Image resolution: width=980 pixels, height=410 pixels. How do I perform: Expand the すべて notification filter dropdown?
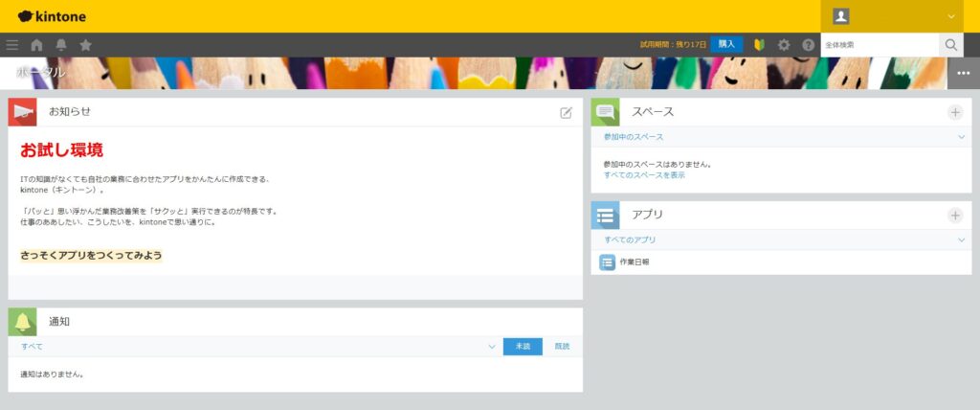492,347
